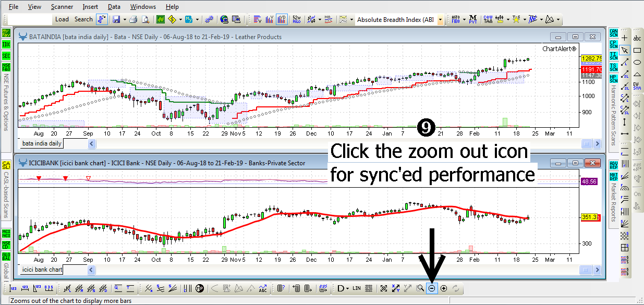
Task: Click the CP SCN scanner icon
Action: [x=613, y=44]
